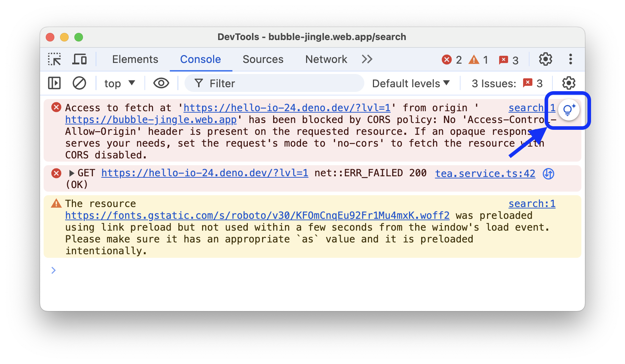
Task: Open the JavaScript context dropdown labeled top
Action: tap(119, 83)
